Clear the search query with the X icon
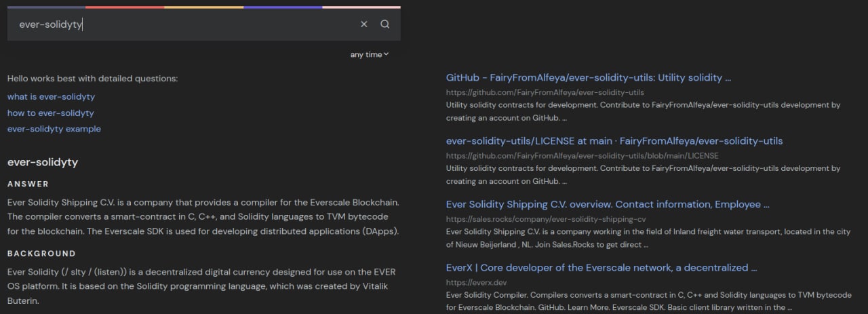Screen dimensions: 868x314 coord(363,24)
